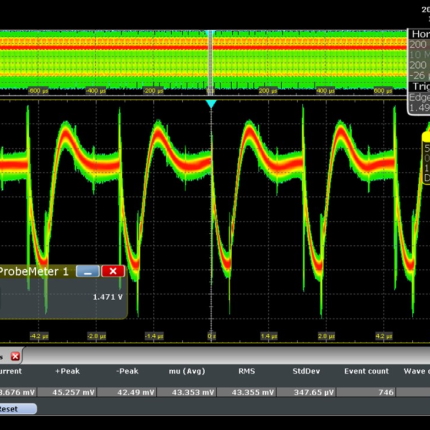The height and width of the screenshot is (430, 430).
Task: Minimize the ProbeMeter 1 panel
Action: coord(88,271)
